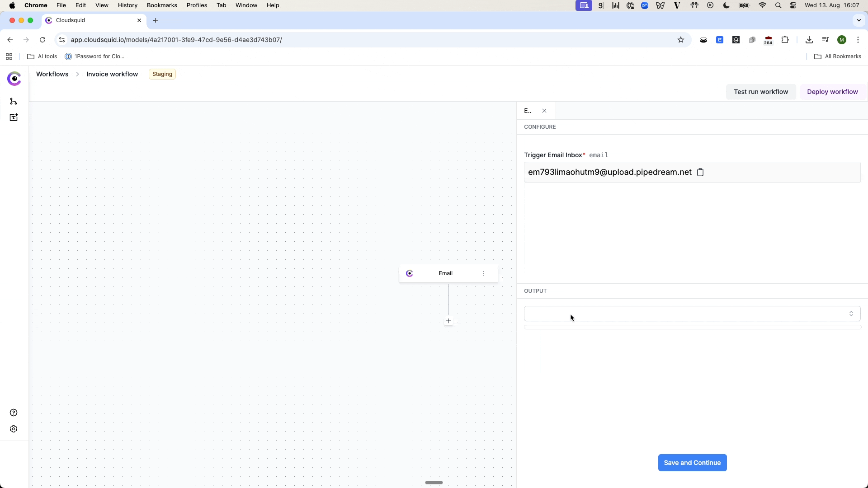Go to Workflows breadcrumb link
This screenshot has height=488, width=868.
pyautogui.click(x=52, y=74)
